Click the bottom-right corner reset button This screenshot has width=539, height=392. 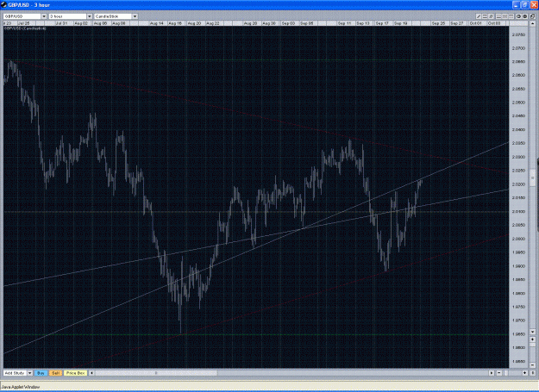click(533, 373)
